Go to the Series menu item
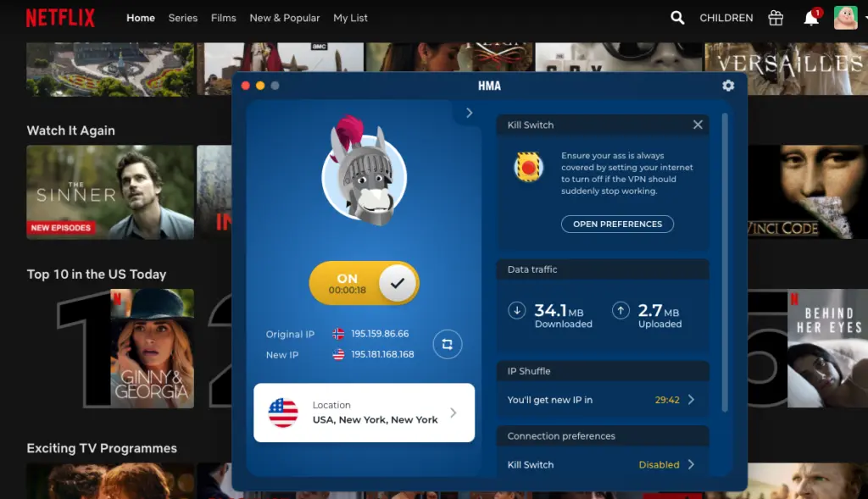This screenshot has height=499, width=868. (x=182, y=18)
